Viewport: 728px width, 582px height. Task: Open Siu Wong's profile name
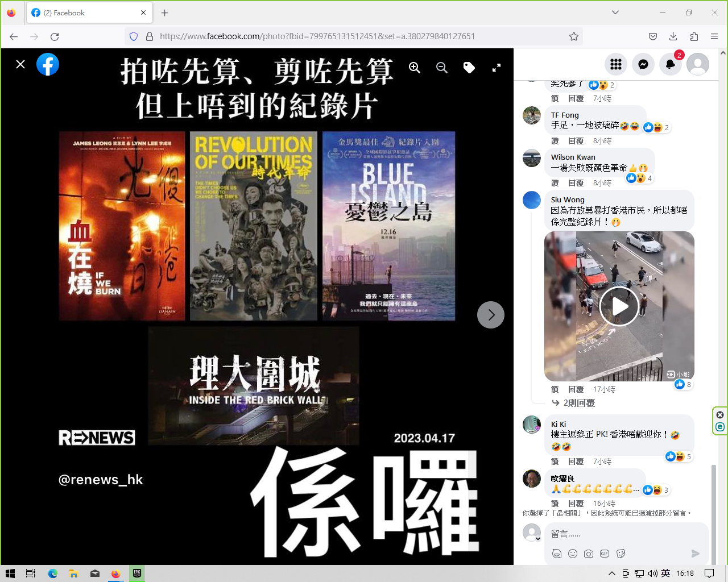[x=568, y=199]
